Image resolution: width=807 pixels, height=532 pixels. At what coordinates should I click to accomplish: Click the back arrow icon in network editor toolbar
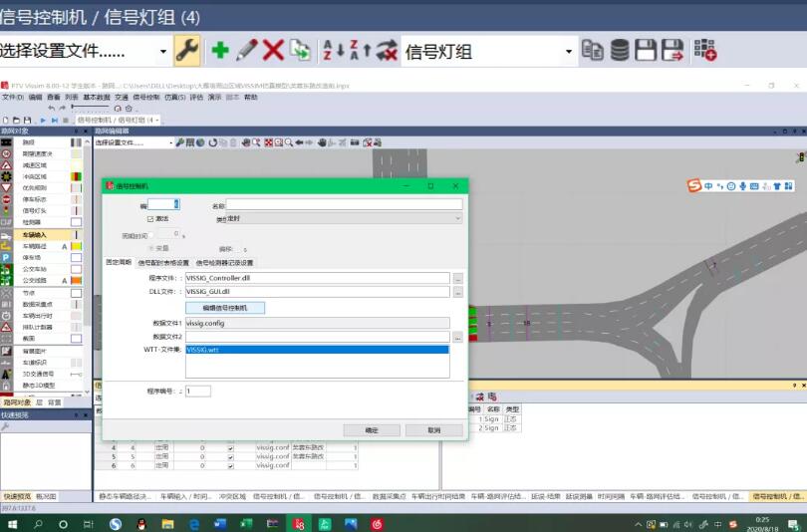click(299, 142)
